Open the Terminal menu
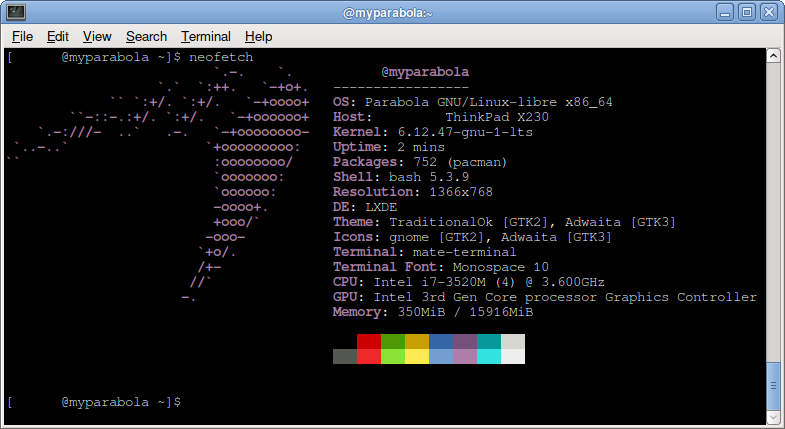The image size is (785, 429). pos(206,37)
